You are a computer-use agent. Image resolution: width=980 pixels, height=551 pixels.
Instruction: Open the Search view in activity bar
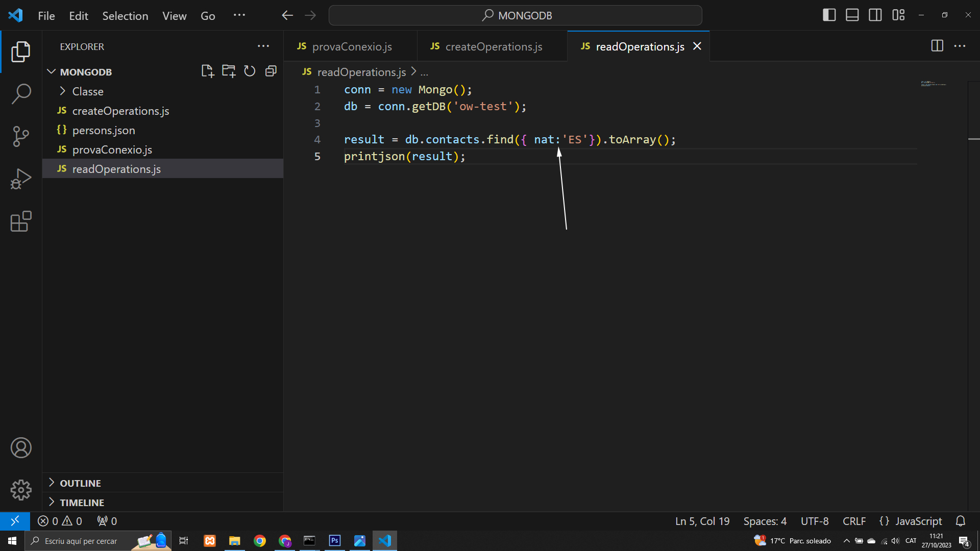point(21,94)
